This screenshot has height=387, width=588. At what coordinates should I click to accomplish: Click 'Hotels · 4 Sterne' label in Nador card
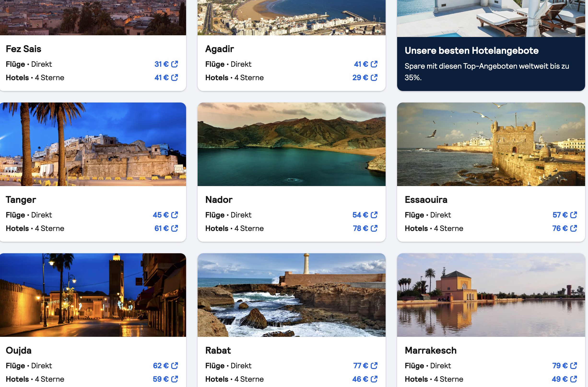click(x=235, y=228)
